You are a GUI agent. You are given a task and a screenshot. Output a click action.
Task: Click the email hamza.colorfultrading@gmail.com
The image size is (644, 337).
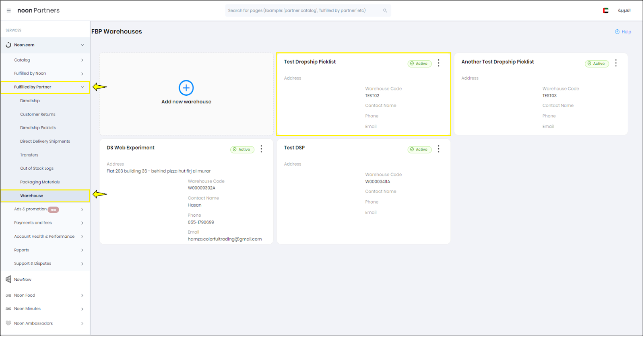tap(225, 239)
